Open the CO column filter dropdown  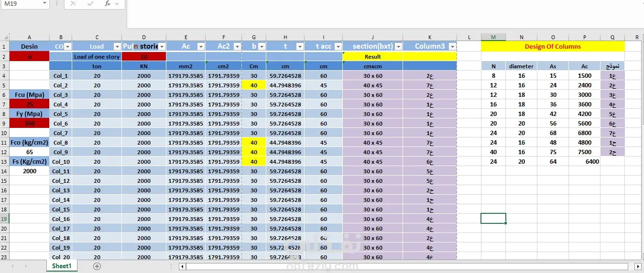pyautogui.click(x=67, y=46)
